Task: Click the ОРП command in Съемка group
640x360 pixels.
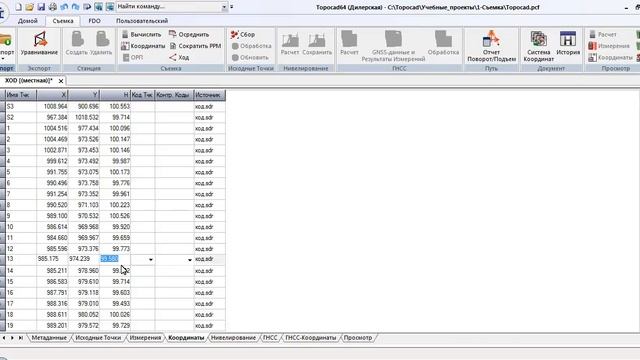Action: click(x=132, y=57)
